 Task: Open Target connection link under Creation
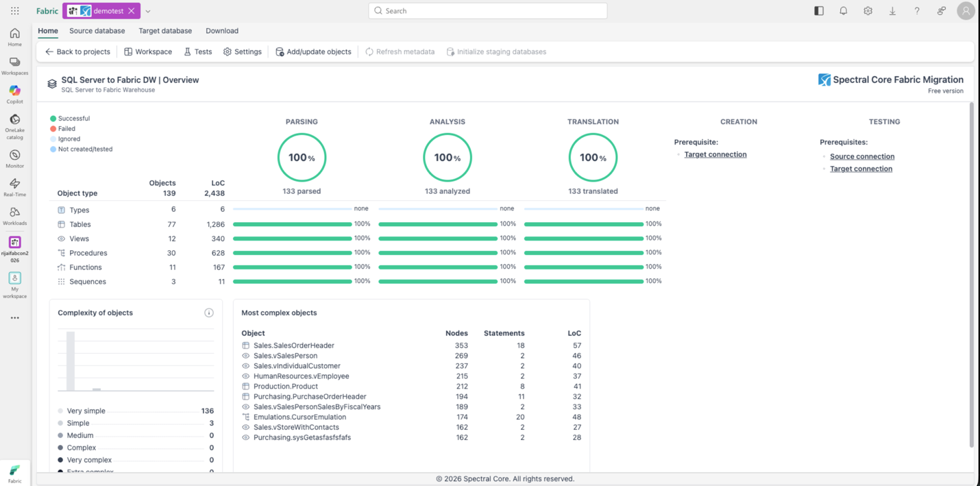click(x=715, y=154)
